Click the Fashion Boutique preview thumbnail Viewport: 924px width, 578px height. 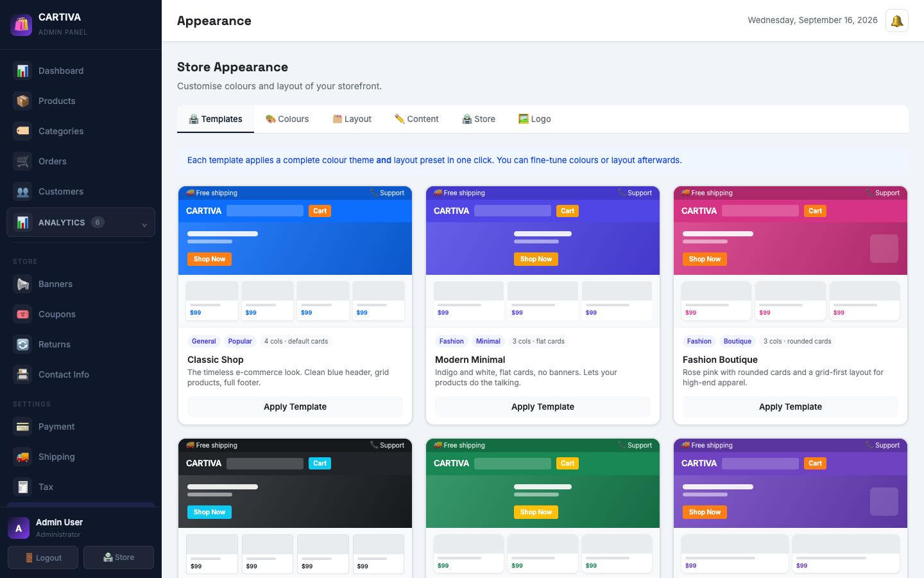791,257
